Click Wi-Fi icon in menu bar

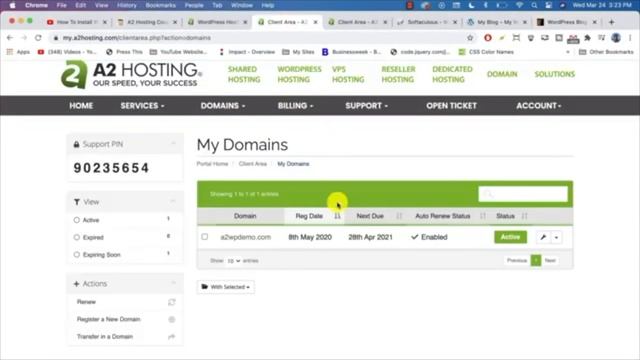coord(519,5)
